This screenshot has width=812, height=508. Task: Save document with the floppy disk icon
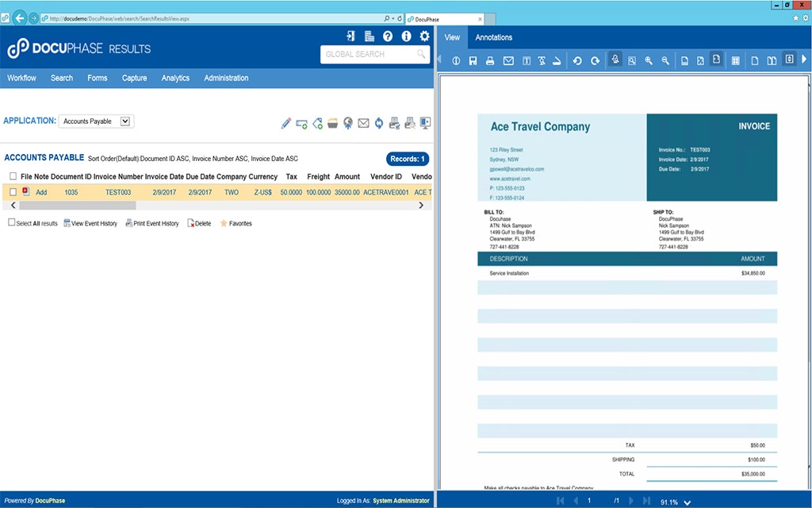click(473, 60)
